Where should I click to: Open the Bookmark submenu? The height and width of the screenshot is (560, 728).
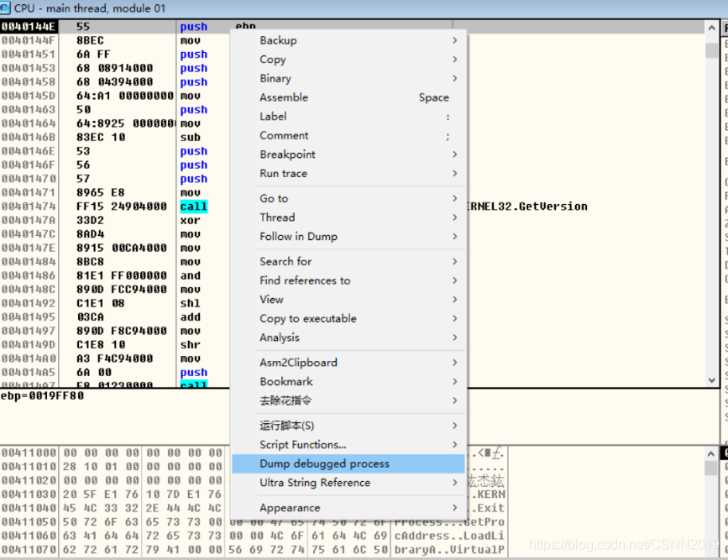click(x=348, y=382)
